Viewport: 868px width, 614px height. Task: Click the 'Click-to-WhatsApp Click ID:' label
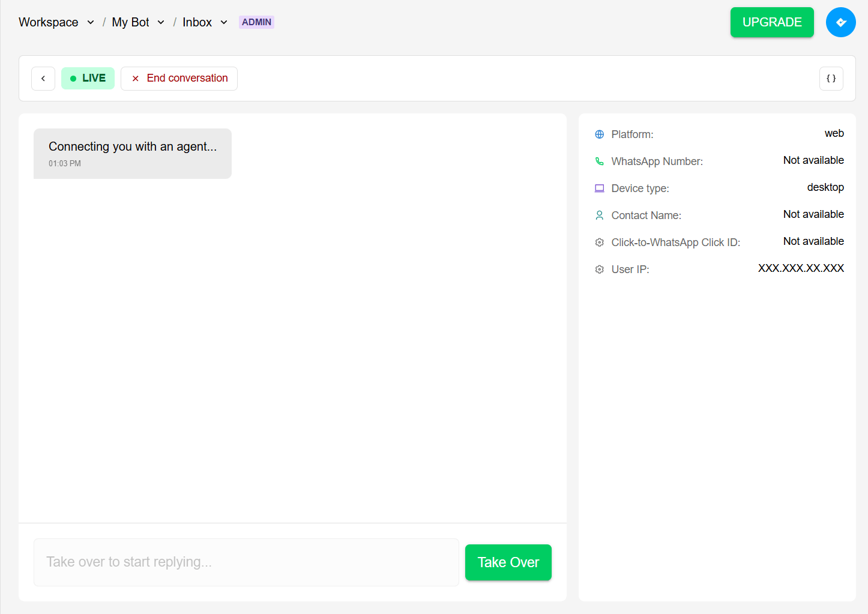coord(675,242)
